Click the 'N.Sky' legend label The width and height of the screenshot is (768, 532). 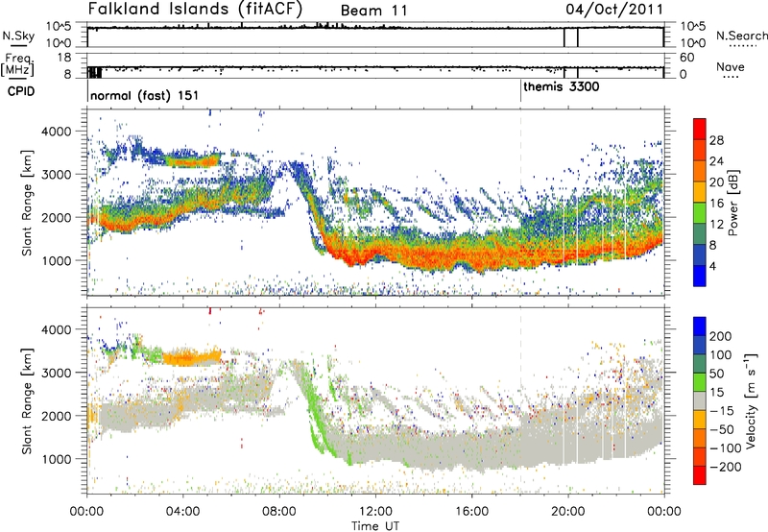18,36
